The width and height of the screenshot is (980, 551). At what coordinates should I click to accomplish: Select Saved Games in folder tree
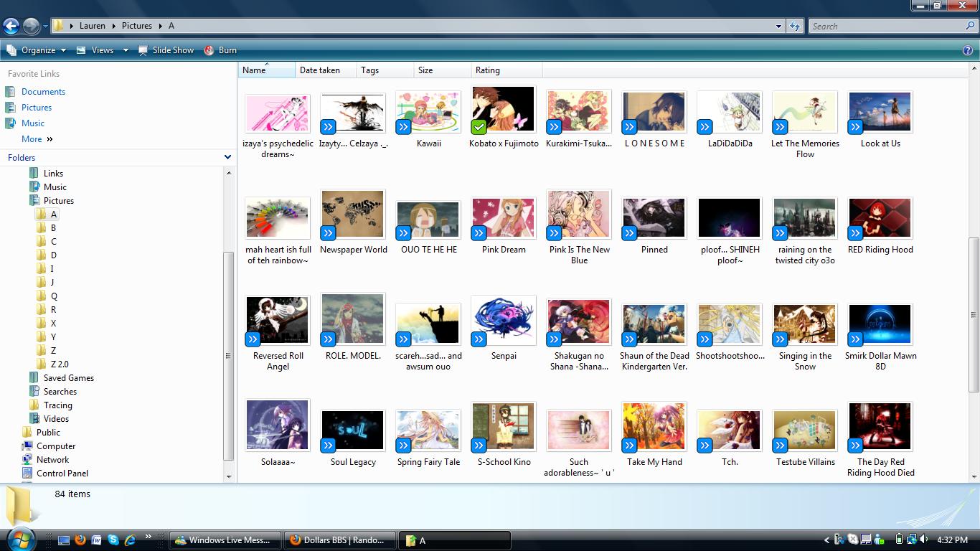click(x=68, y=378)
